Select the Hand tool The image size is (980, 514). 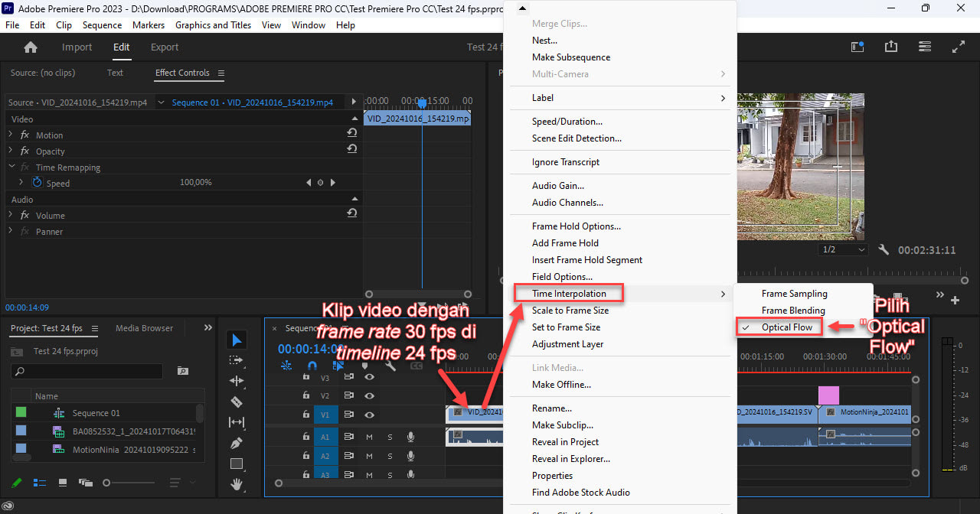[237, 484]
